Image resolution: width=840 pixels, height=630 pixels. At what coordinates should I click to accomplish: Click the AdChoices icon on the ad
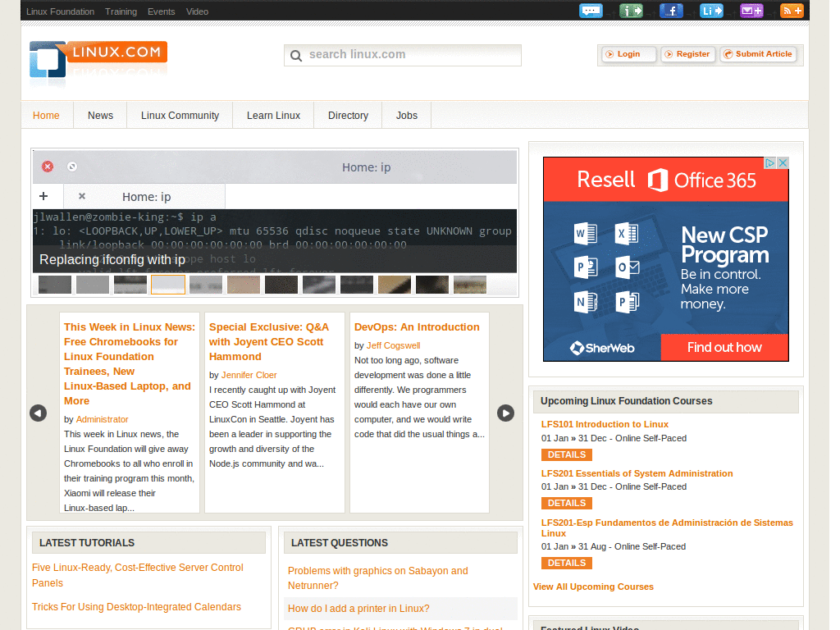(769, 163)
